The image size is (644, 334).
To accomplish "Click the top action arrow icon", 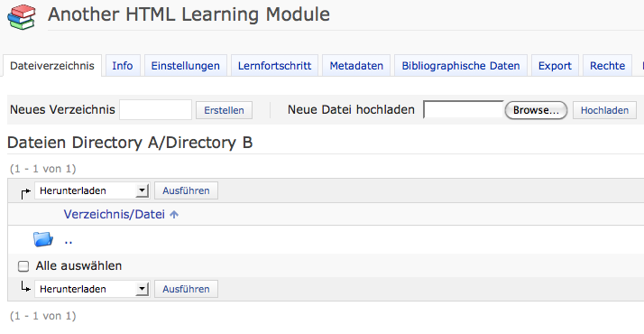I will point(25,193).
